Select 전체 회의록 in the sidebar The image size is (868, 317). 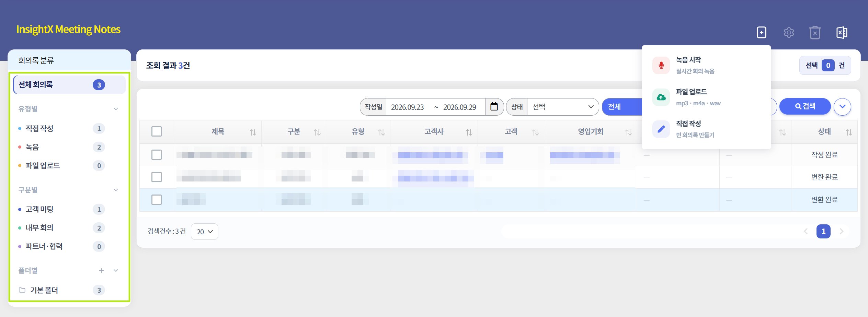69,85
